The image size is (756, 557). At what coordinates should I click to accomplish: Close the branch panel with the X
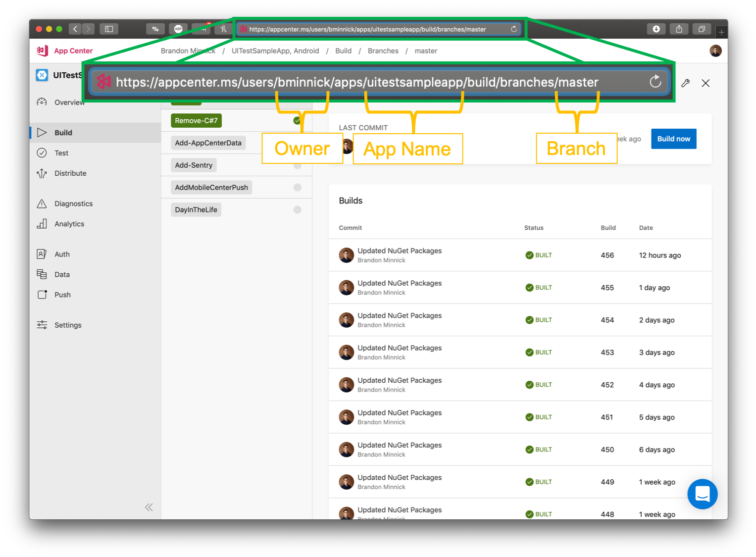(706, 83)
